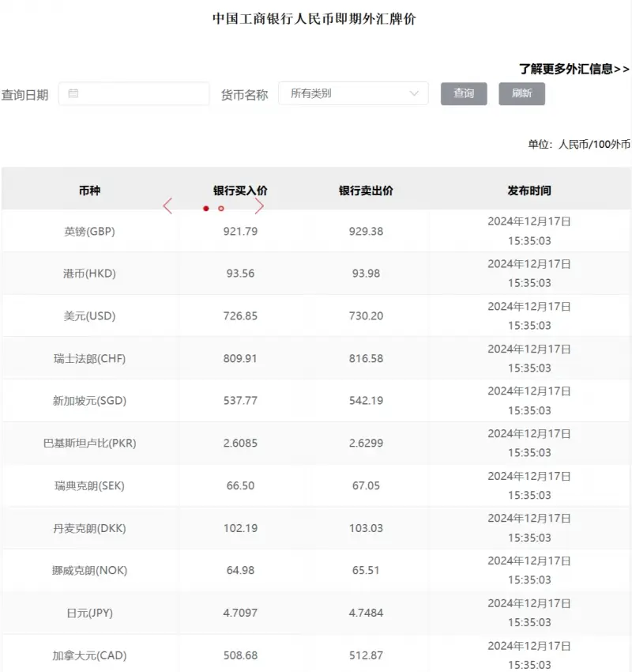Open 了解更多外汇信息 link
This screenshot has width=632, height=672.
coord(574,69)
